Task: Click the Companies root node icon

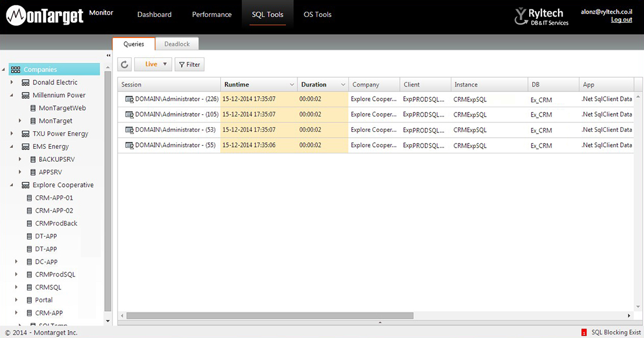Action: point(16,70)
